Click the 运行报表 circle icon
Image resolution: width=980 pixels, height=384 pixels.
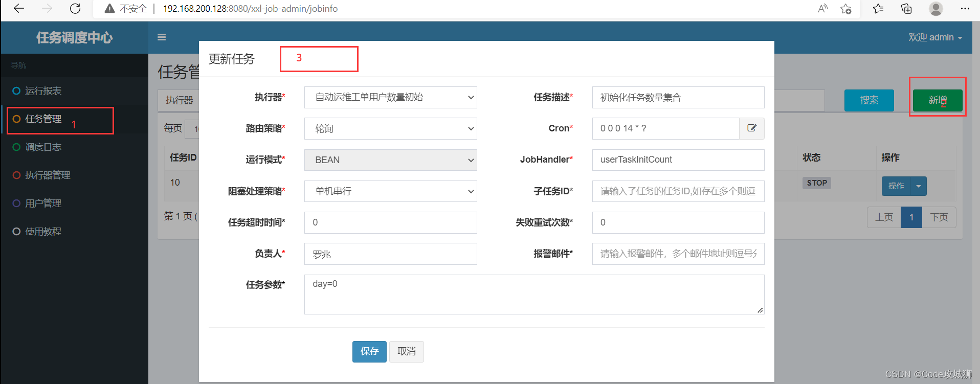click(16, 91)
